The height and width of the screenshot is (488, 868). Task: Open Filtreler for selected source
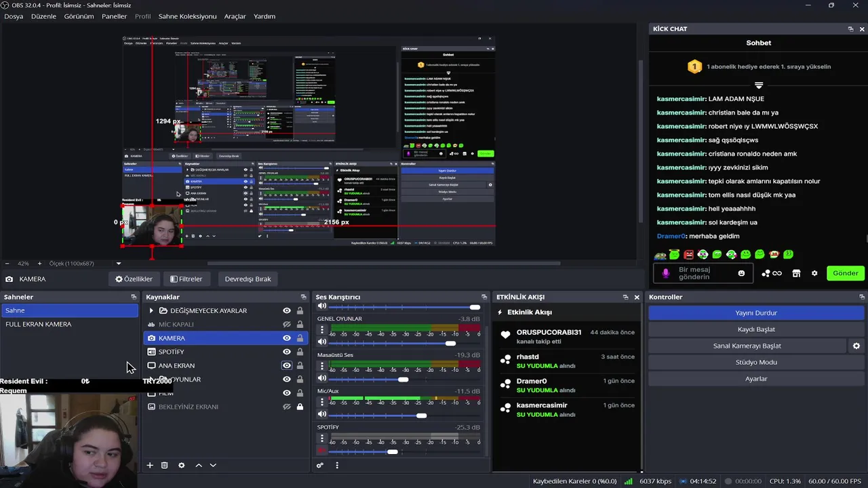click(x=186, y=279)
